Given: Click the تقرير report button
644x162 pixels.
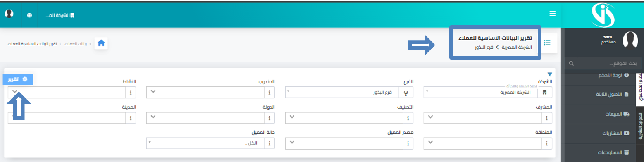Looking at the screenshot, I should coord(18,79).
